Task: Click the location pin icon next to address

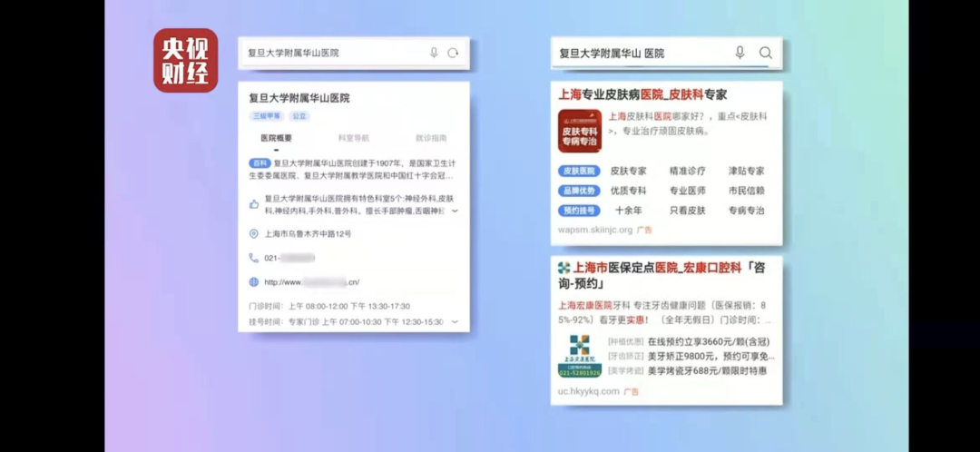Action: 254,234
